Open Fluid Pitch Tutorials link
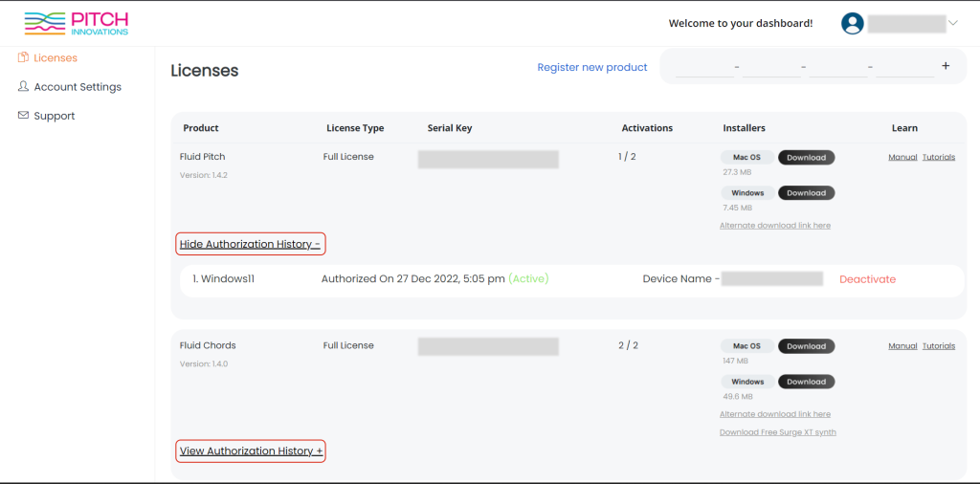This screenshot has width=980, height=484. 939,158
